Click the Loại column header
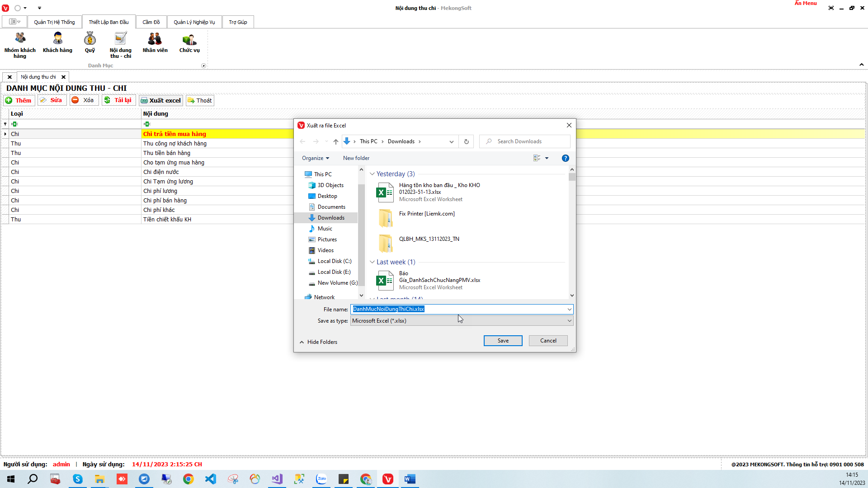The height and width of the screenshot is (488, 868). click(75, 114)
